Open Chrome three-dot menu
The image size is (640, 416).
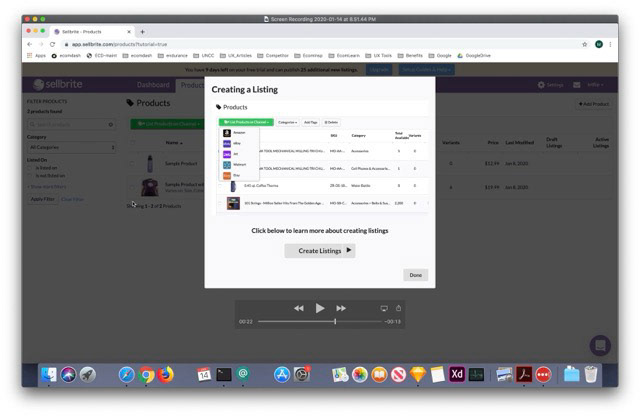610,44
